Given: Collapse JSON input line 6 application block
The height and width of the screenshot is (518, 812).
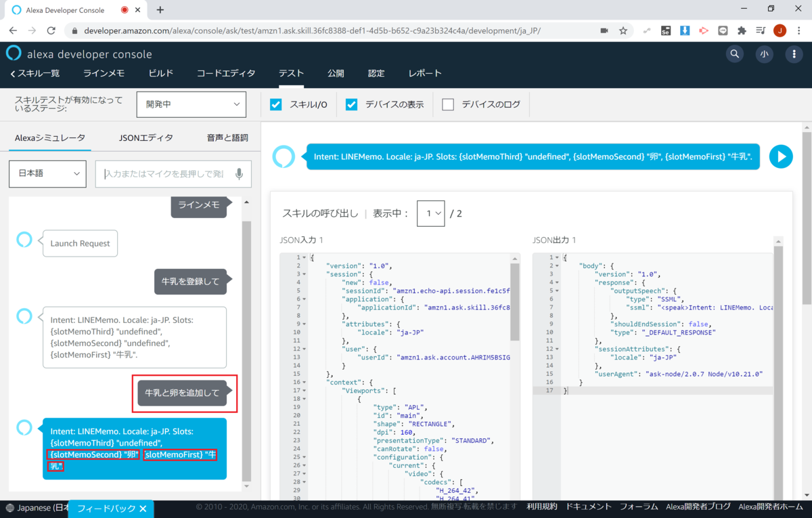Looking at the screenshot, I should pos(305,299).
